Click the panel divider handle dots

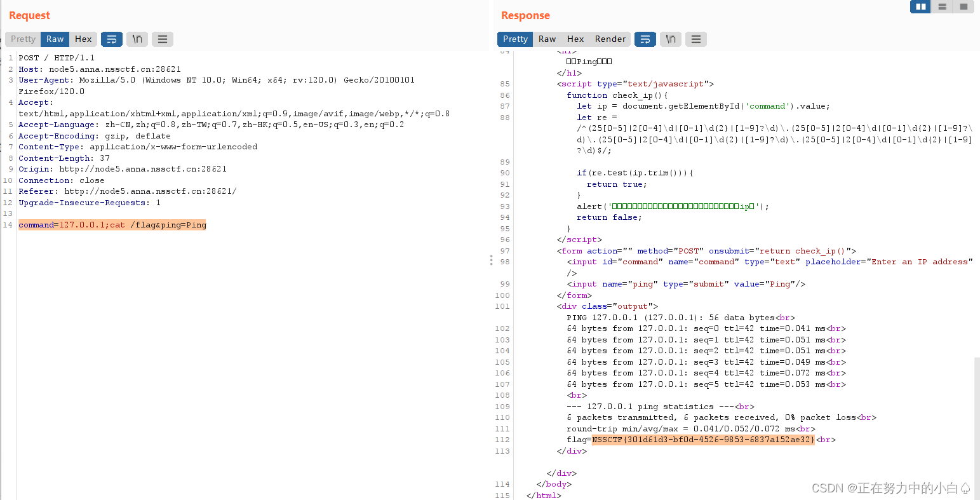491,260
